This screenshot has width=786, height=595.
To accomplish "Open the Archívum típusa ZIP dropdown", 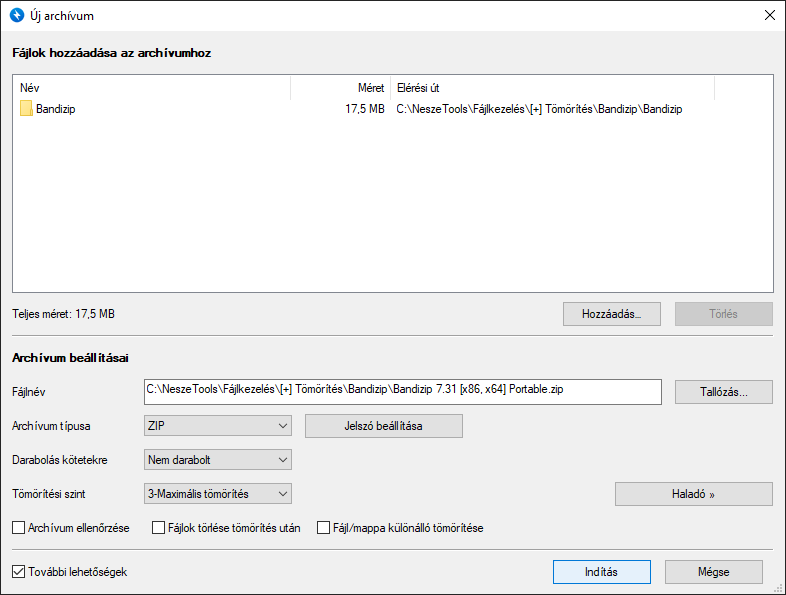I will tap(218, 426).
